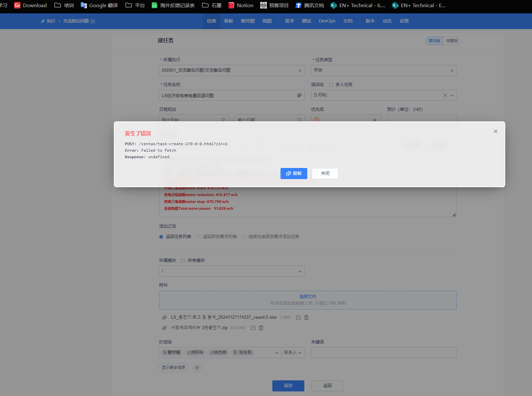The image size is (532, 396).
Task: Open the Notion bookmark
Action: click(241, 5)
